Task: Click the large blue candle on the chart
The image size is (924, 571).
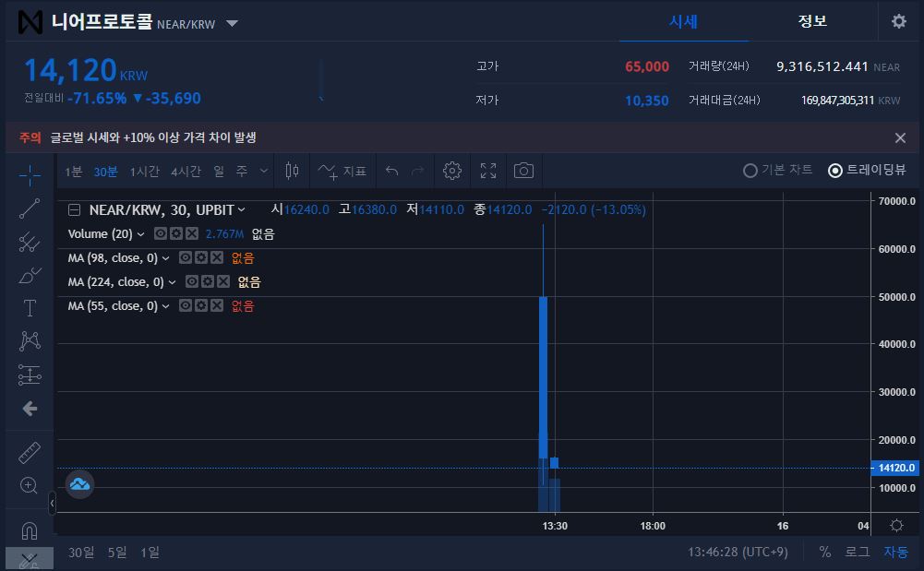Action: point(544,376)
